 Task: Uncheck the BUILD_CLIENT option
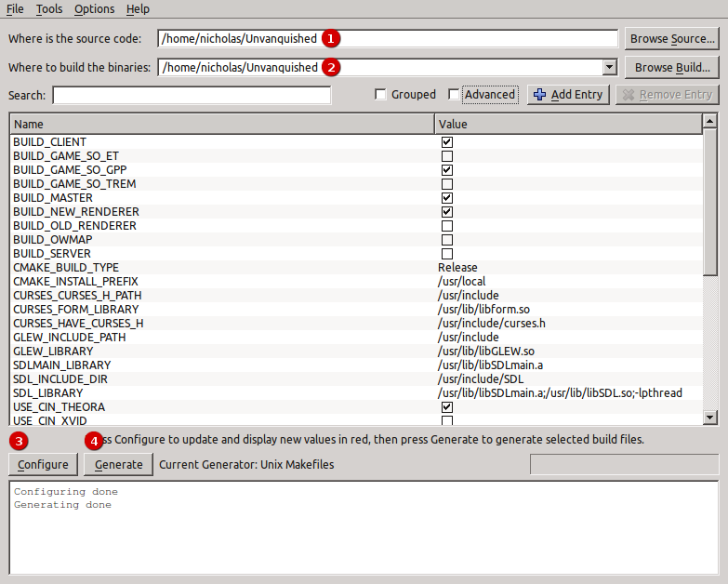coord(447,142)
